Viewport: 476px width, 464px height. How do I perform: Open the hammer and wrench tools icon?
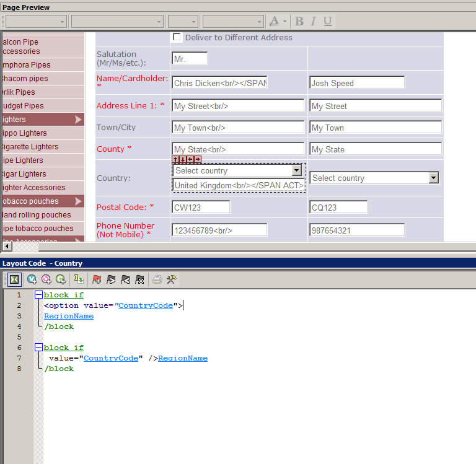pyautogui.click(x=172, y=279)
